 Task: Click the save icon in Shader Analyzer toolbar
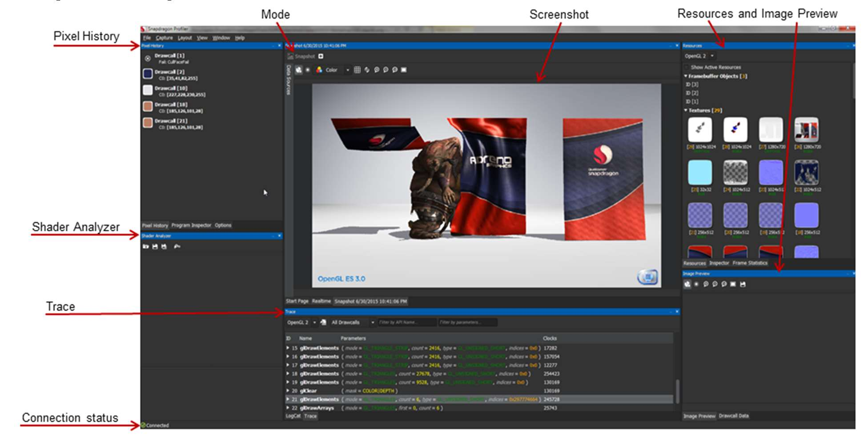tap(155, 246)
